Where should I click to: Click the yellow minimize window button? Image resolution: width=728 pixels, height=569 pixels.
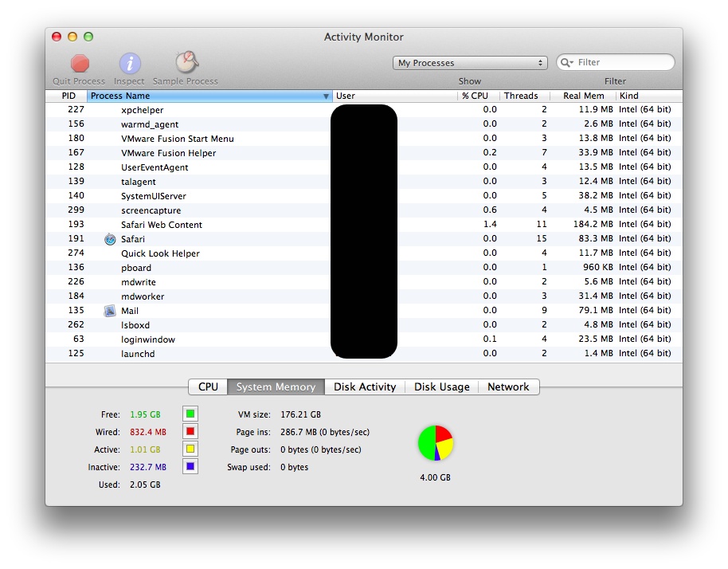pos(72,37)
